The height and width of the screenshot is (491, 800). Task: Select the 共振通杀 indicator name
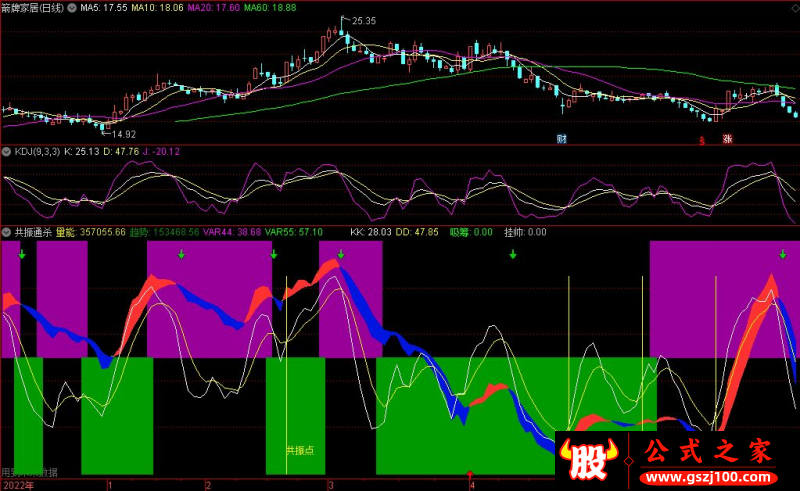[33, 232]
